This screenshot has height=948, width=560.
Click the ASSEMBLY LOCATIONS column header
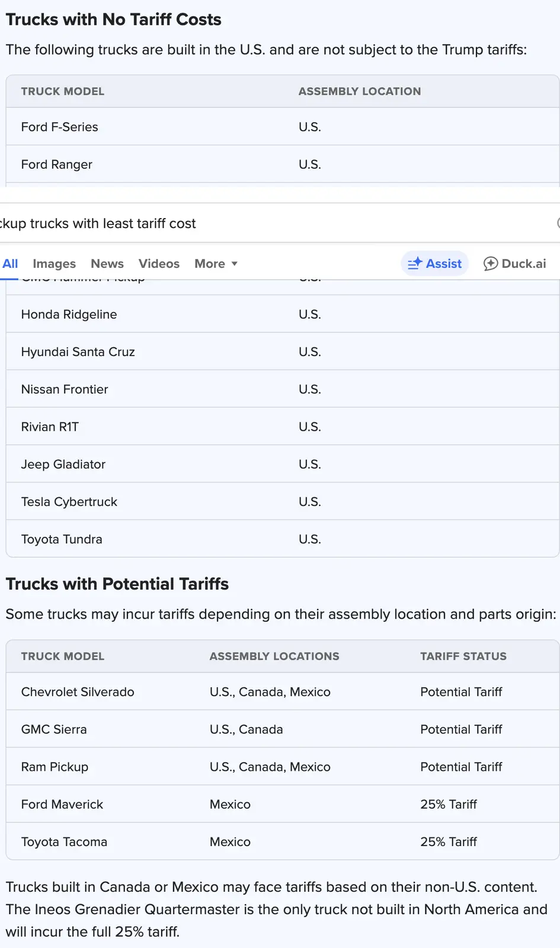pos(274,656)
